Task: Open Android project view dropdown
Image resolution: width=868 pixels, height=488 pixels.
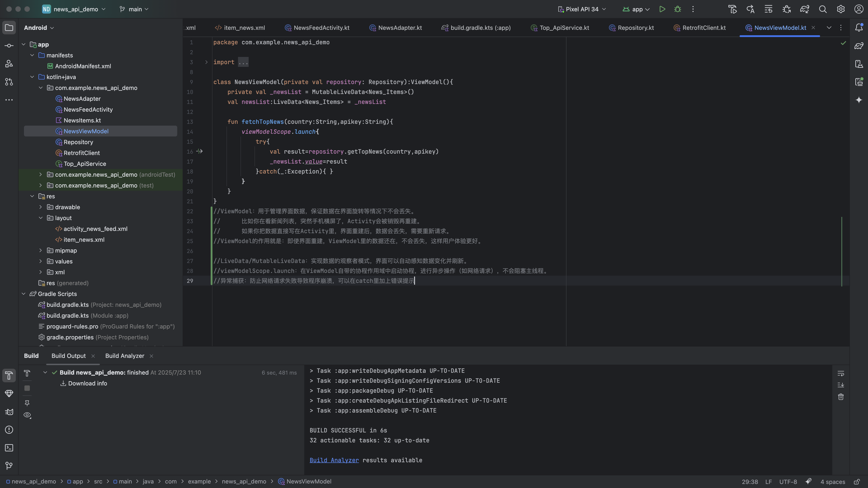Action: 39,28
